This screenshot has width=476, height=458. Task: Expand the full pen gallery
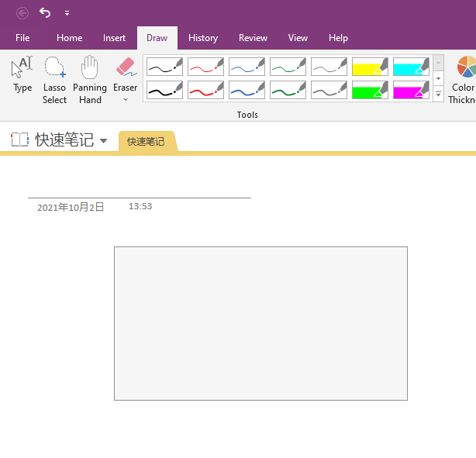tap(438, 94)
